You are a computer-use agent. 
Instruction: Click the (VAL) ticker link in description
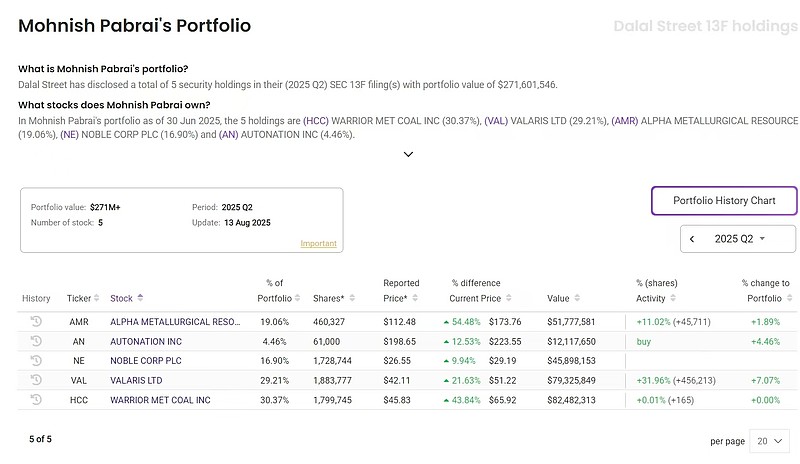pos(495,120)
